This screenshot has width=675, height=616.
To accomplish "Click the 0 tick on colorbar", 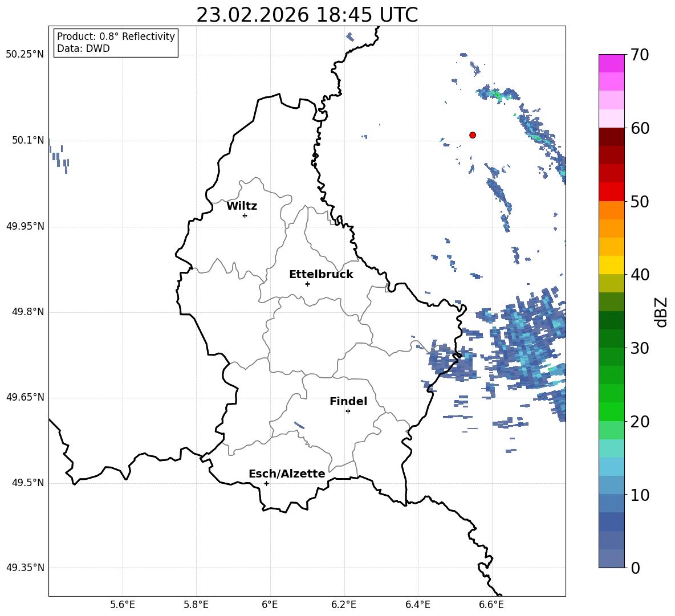I will pos(635,568).
